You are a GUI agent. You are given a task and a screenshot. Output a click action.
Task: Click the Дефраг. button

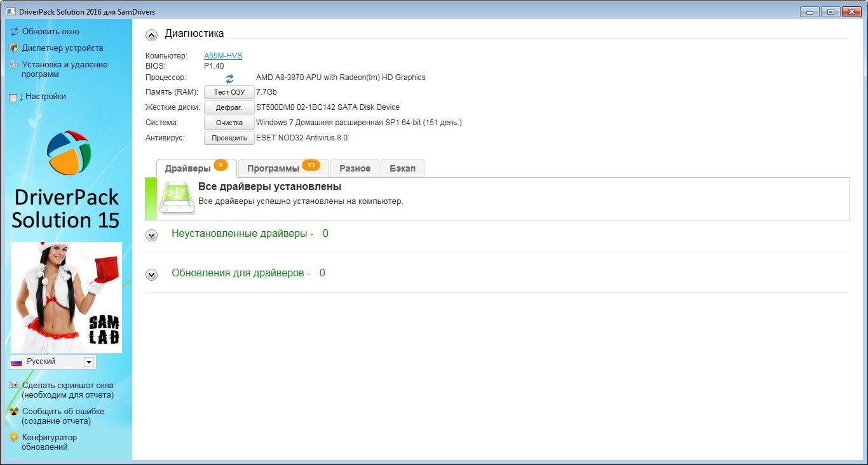point(229,107)
